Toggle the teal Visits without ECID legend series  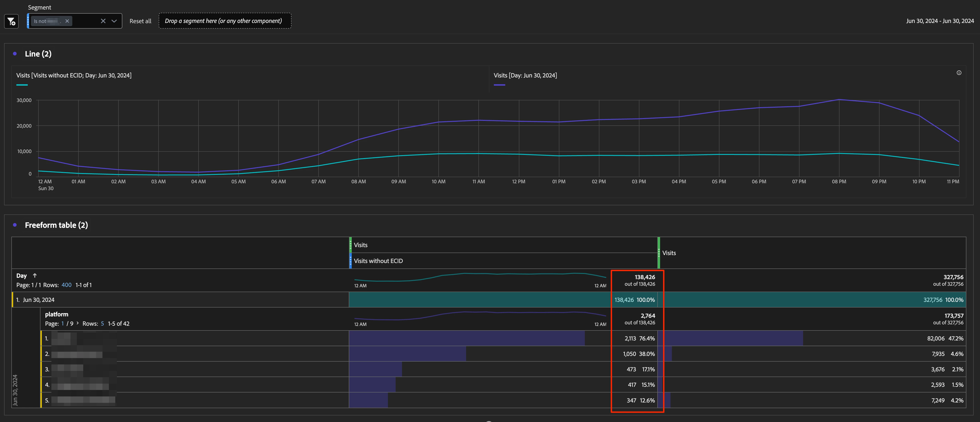point(73,76)
